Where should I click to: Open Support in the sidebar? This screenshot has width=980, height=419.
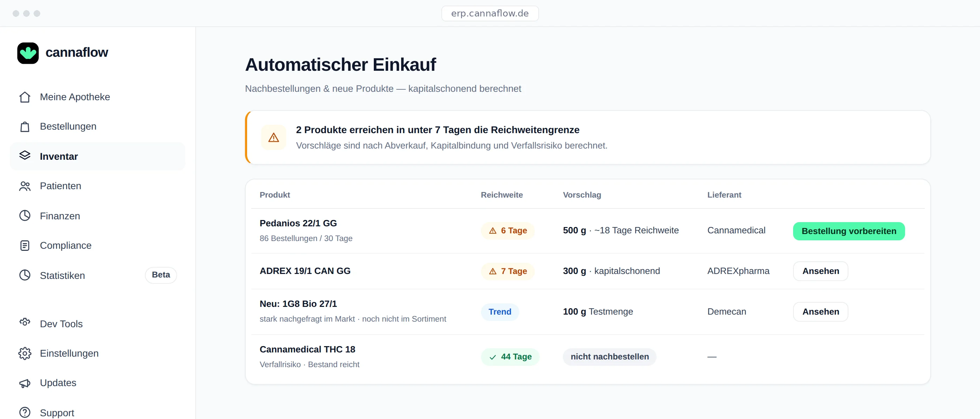97,412
